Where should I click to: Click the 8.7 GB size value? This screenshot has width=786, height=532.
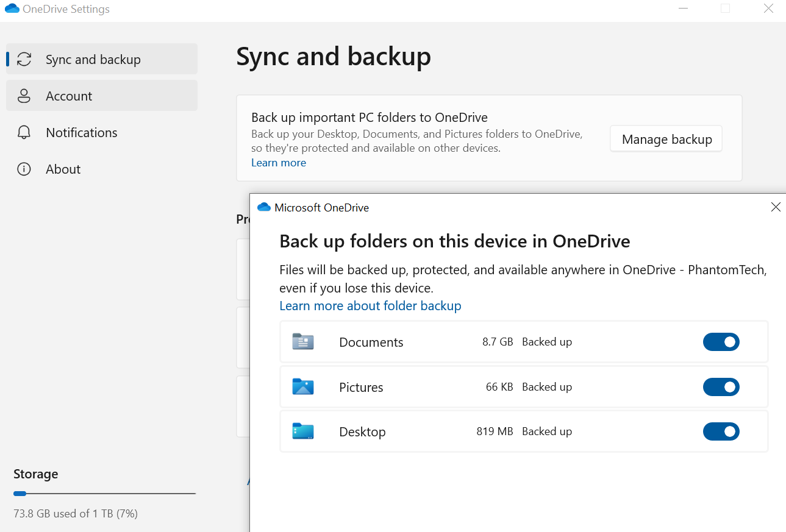498,342
